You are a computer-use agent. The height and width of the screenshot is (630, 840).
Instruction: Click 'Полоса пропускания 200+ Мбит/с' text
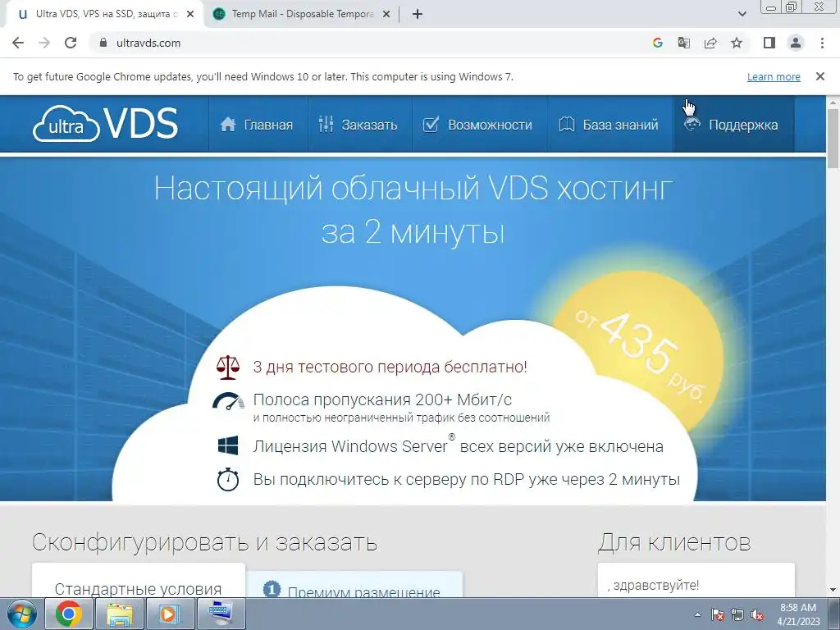(x=382, y=399)
